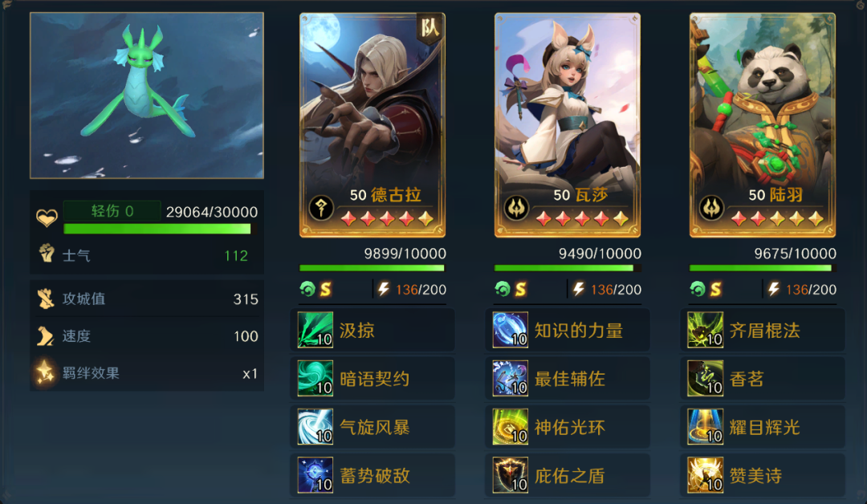Screen dimensions: 867x504
Task: Open the 德古拉 hero card
Action: (x=372, y=125)
